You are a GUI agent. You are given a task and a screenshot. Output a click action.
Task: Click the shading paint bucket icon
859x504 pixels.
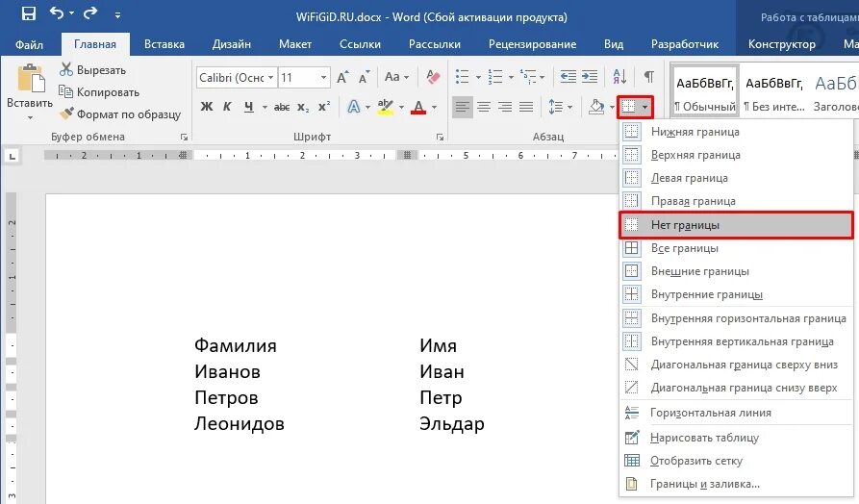click(596, 107)
